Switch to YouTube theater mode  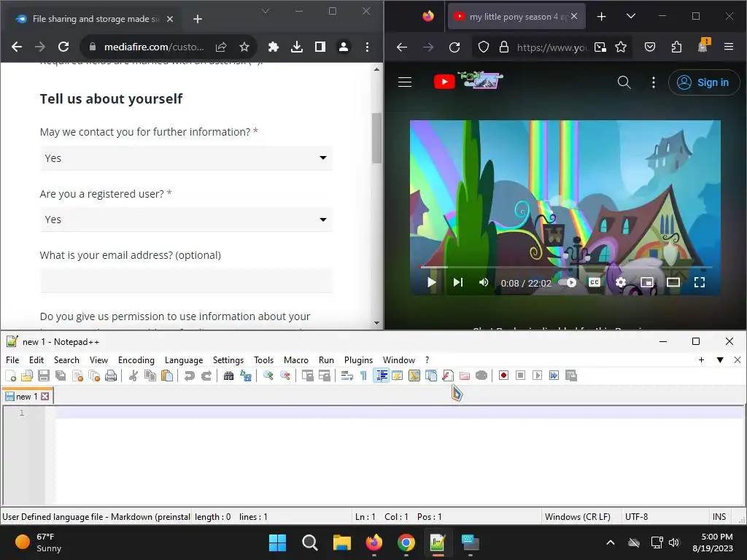[x=673, y=282]
